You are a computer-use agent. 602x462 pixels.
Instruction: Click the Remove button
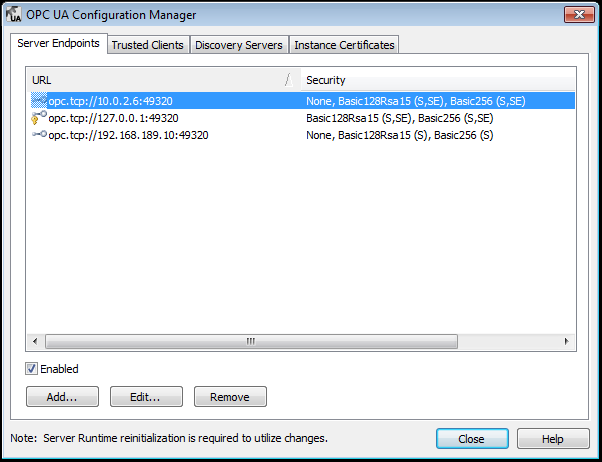pyautogui.click(x=230, y=397)
